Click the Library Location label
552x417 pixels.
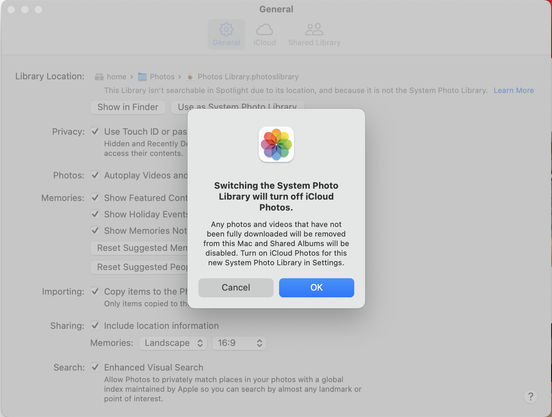pyautogui.click(x=50, y=76)
